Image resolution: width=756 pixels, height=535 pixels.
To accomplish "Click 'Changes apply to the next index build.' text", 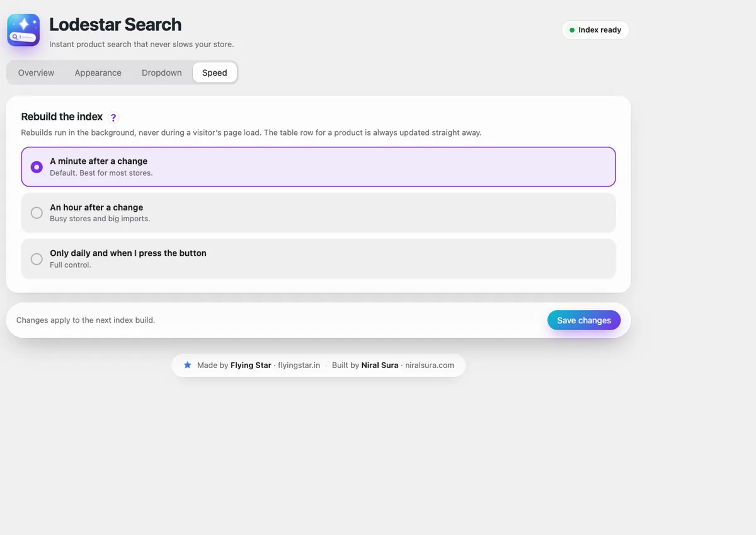I will [86, 320].
